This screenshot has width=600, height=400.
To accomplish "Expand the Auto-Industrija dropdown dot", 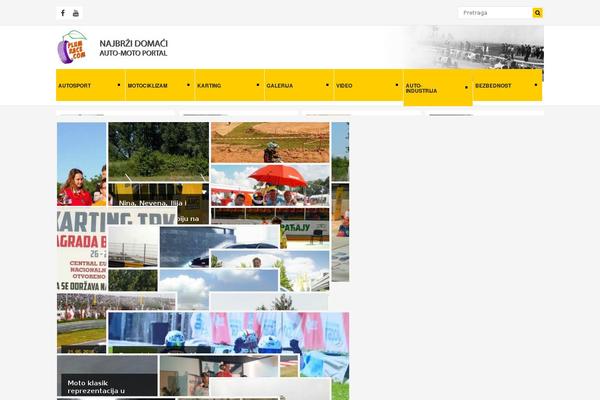I will click(x=466, y=88).
